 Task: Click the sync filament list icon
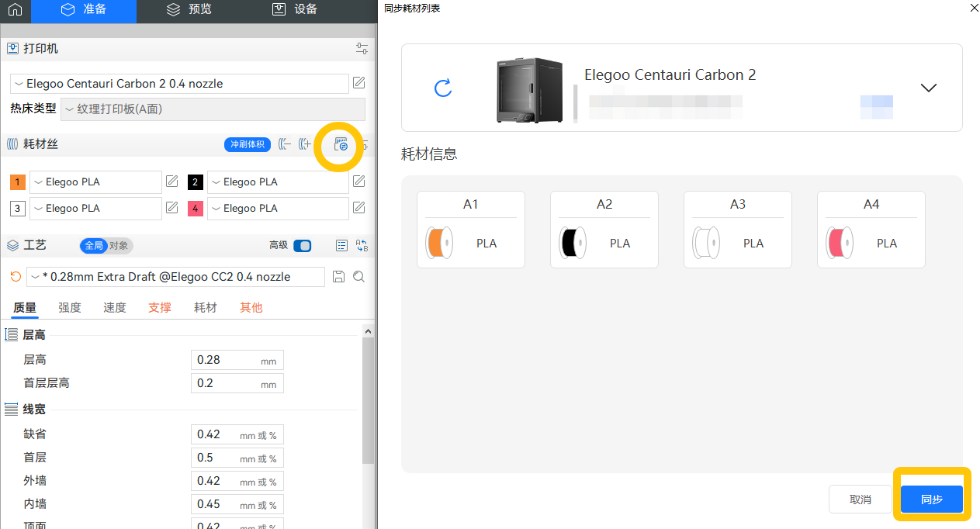(340, 144)
